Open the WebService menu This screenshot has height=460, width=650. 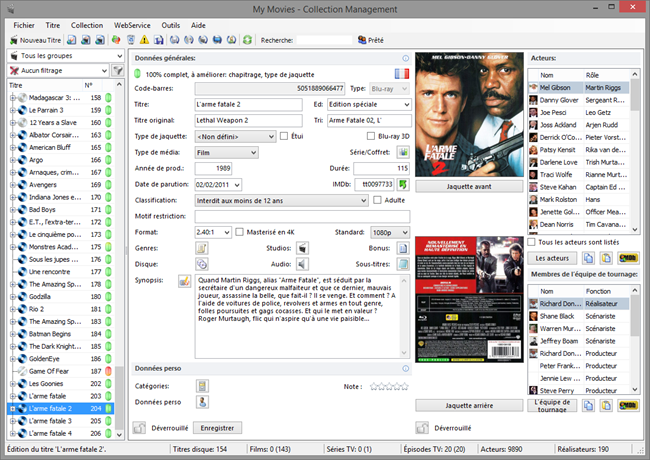click(x=132, y=25)
